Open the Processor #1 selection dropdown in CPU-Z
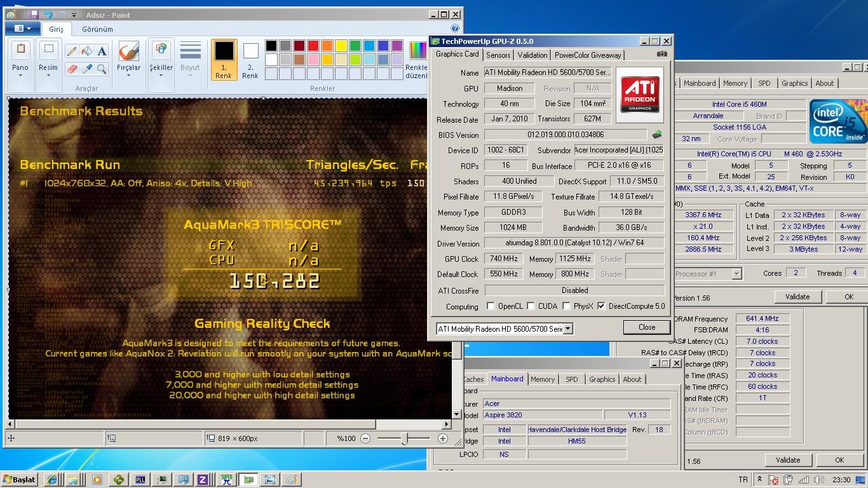 [x=736, y=274]
